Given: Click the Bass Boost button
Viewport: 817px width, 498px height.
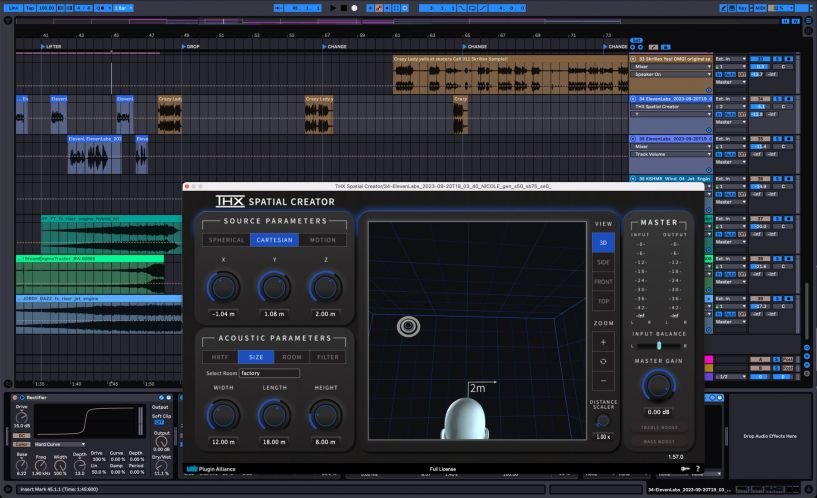Looking at the screenshot, I should [x=658, y=441].
